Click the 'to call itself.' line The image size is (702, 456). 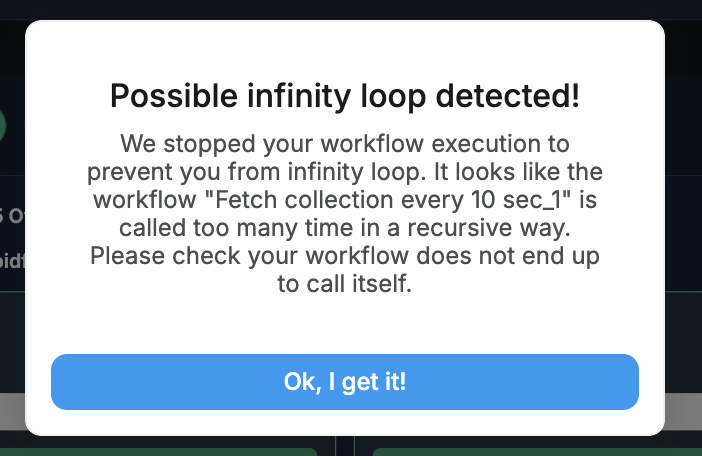pyautogui.click(x=345, y=284)
